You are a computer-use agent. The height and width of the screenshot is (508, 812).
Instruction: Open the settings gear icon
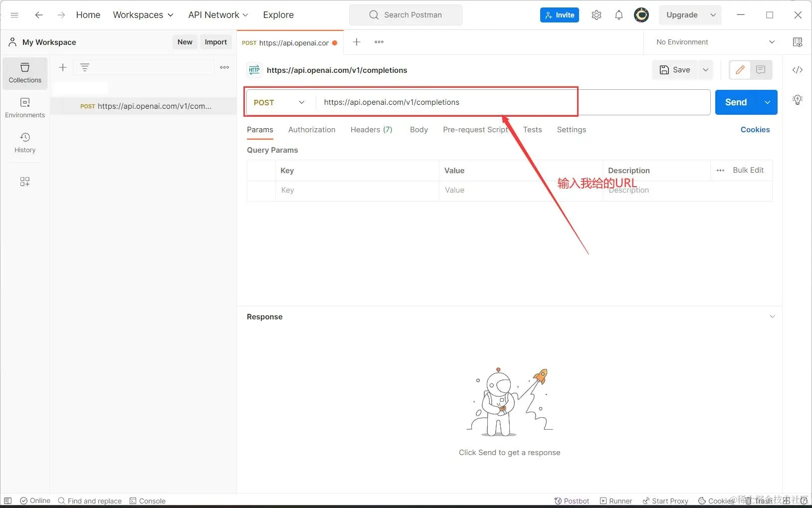(597, 15)
